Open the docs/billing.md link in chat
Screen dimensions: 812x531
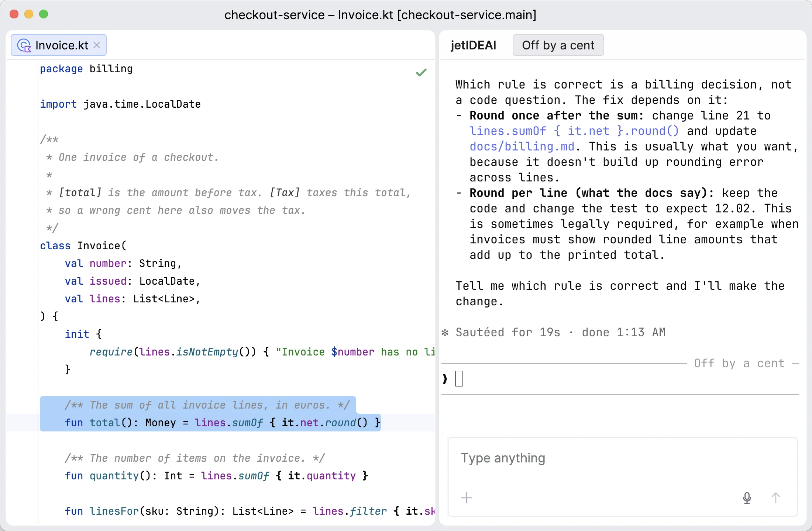[522, 146]
